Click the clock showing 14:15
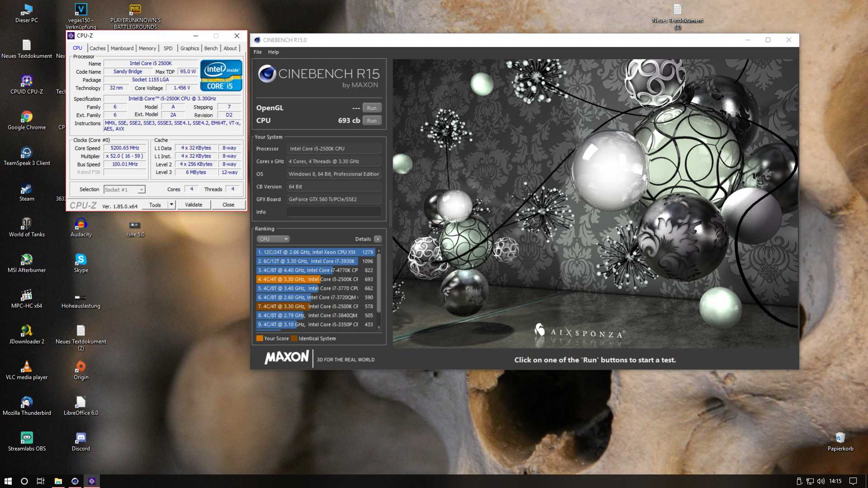This screenshot has width=868, height=488. (x=835, y=481)
